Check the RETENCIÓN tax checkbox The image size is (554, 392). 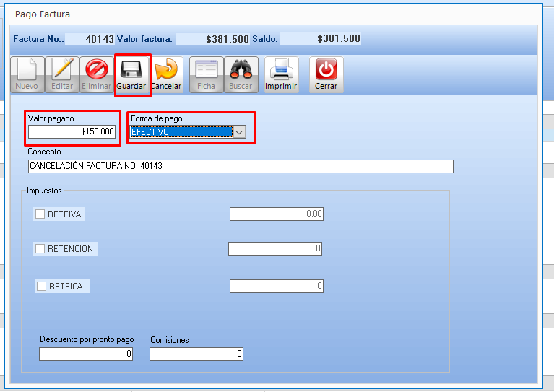[x=40, y=248]
